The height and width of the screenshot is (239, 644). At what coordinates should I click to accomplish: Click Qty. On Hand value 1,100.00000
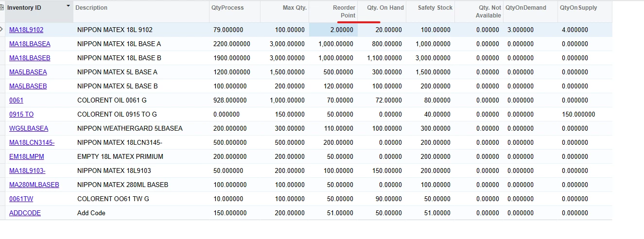(384, 58)
